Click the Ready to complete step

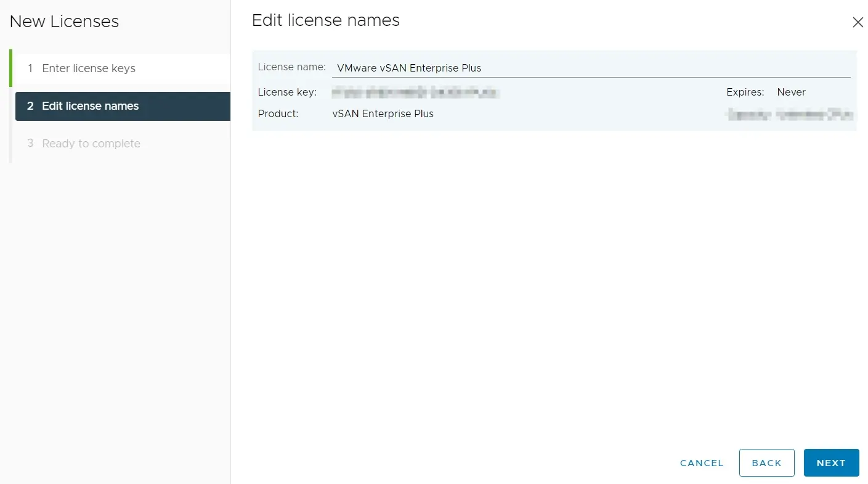point(91,144)
